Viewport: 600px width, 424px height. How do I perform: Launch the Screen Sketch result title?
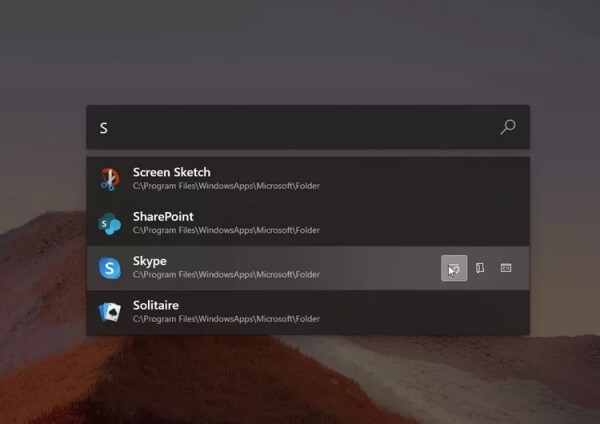(171, 172)
